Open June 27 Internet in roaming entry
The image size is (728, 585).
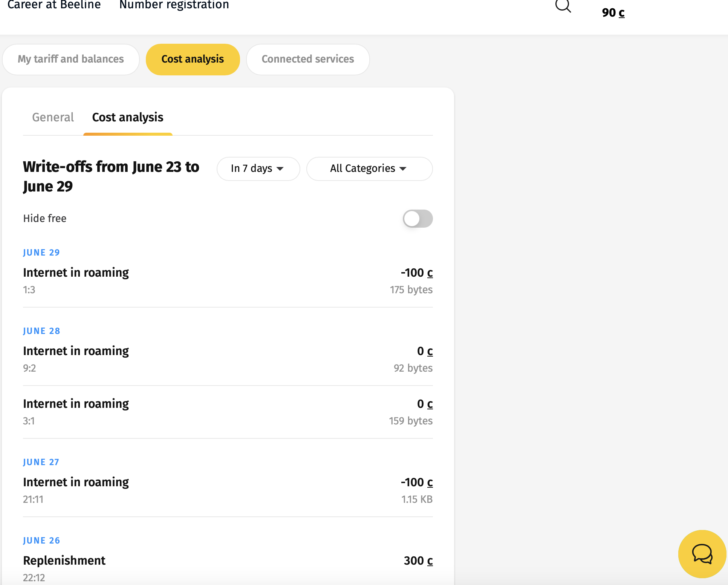point(228,490)
